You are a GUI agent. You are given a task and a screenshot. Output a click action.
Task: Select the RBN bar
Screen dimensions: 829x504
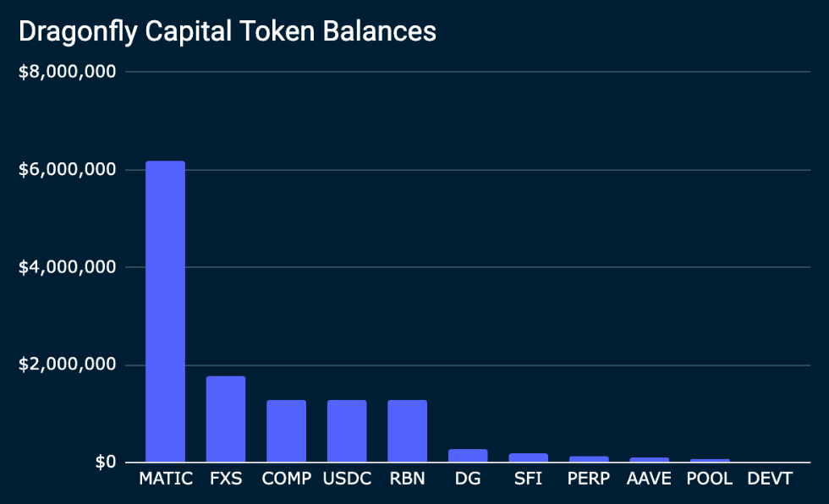(x=407, y=431)
